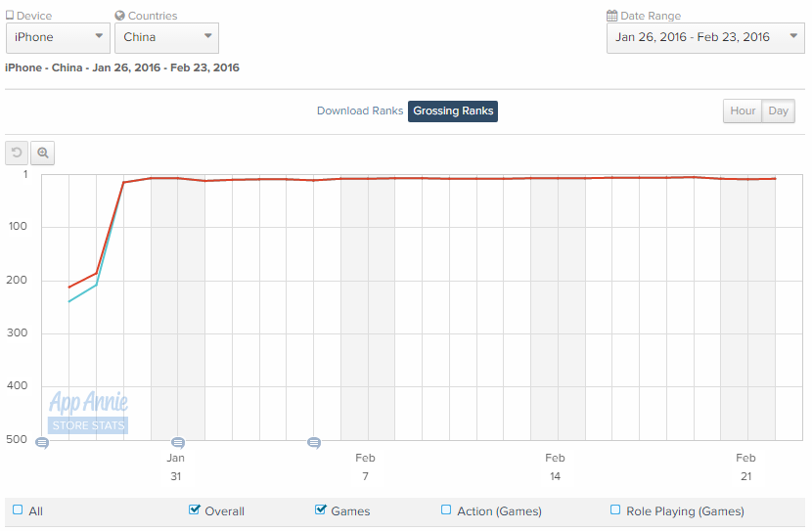Image resolution: width=812 pixels, height=531 pixels.
Task: Switch to Download Ranks tab
Action: tap(360, 111)
